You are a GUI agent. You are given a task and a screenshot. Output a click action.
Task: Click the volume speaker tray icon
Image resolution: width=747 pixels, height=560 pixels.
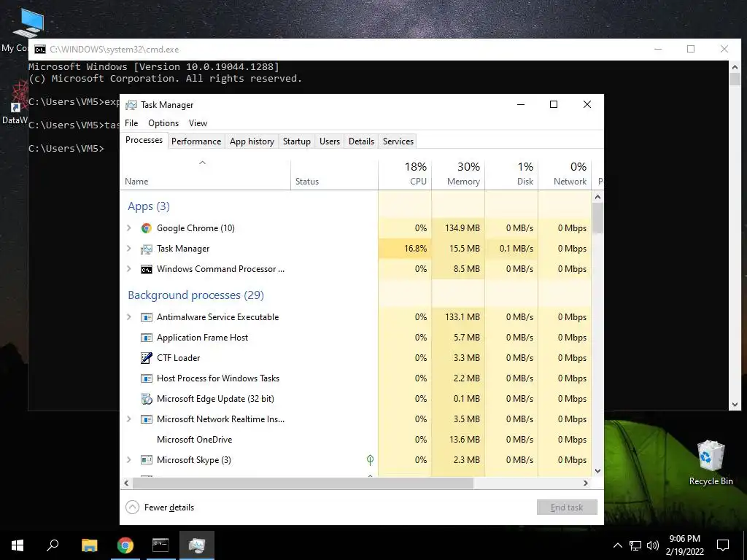(x=653, y=545)
